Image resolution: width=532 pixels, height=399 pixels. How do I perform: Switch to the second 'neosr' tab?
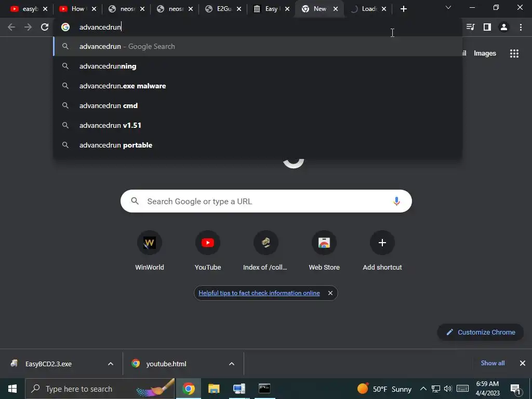click(170, 9)
